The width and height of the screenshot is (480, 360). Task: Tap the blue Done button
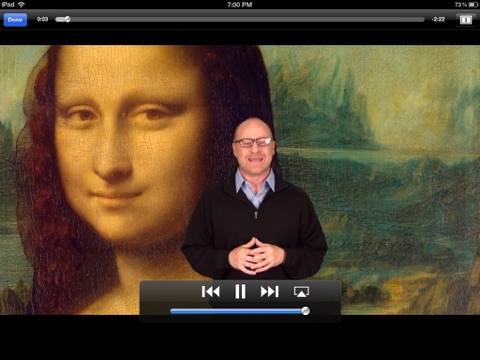15,20
